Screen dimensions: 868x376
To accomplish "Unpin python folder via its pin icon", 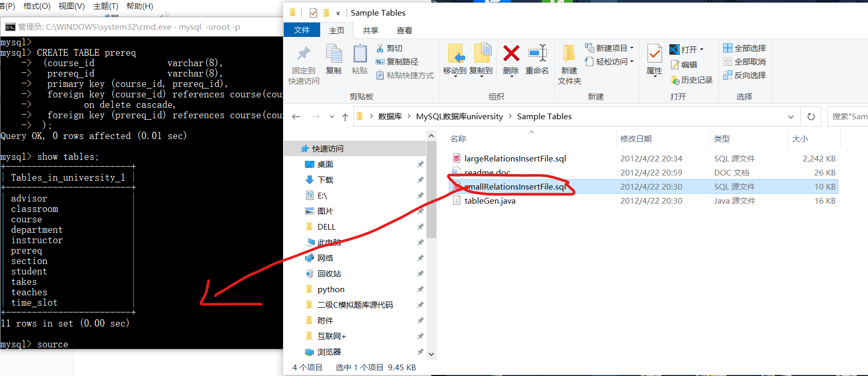I will pos(420,289).
